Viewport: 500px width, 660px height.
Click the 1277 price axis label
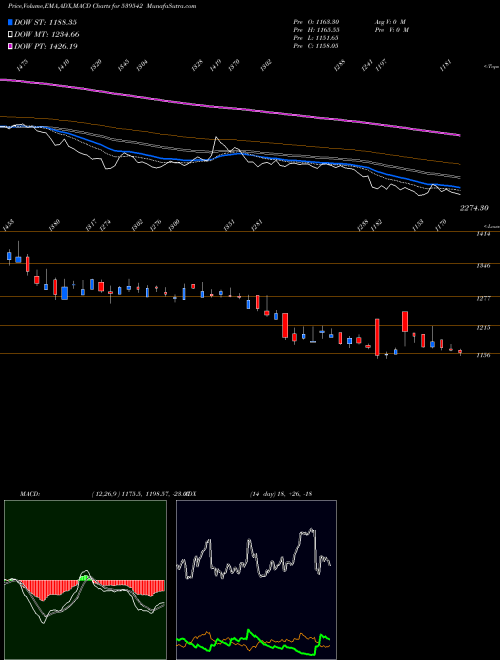(484, 298)
